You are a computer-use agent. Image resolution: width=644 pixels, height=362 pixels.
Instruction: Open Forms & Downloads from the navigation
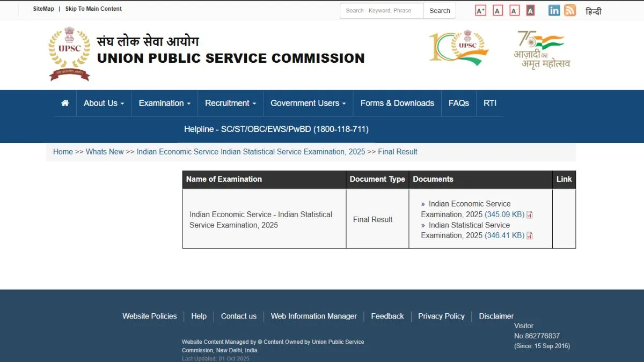[397, 103]
